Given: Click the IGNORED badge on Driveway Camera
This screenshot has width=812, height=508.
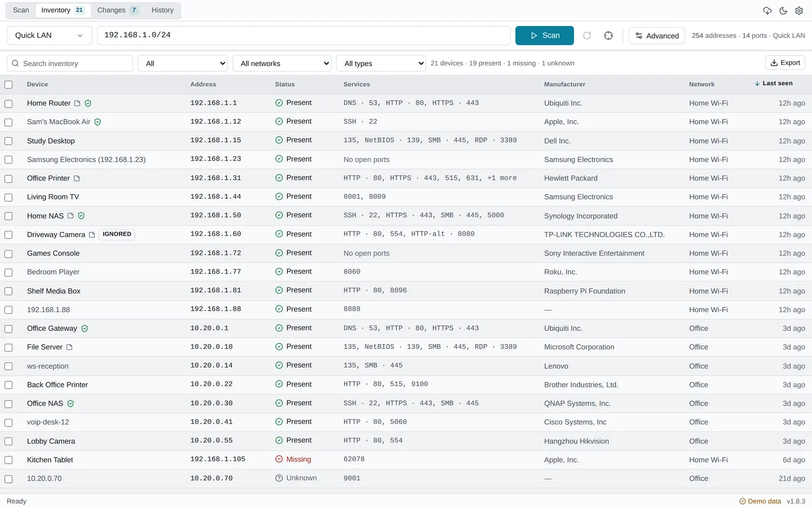Looking at the screenshot, I should click(x=117, y=234).
